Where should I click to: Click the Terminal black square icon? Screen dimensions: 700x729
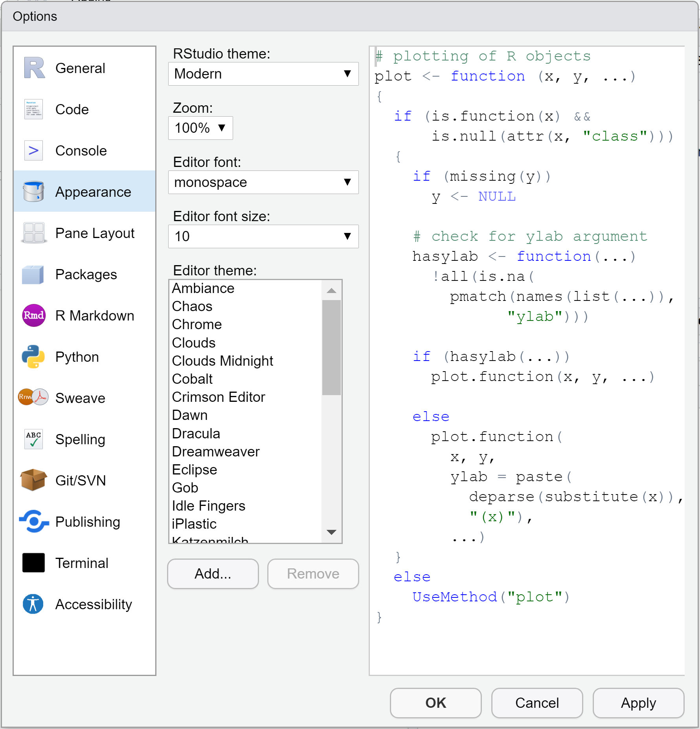(x=33, y=563)
